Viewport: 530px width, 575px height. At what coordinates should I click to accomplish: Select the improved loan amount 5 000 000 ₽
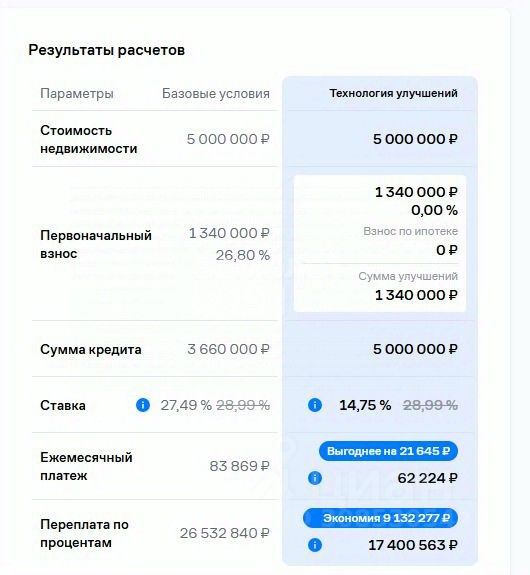(x=415, y=349)
